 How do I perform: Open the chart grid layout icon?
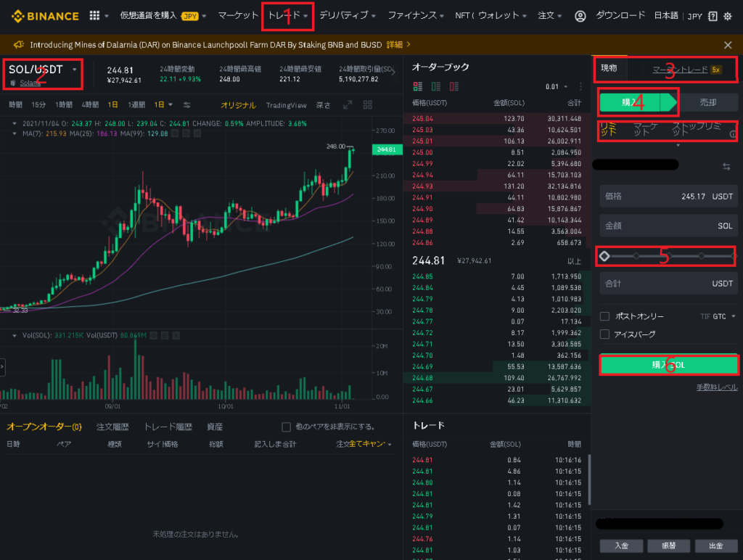(x=368, y=104)
